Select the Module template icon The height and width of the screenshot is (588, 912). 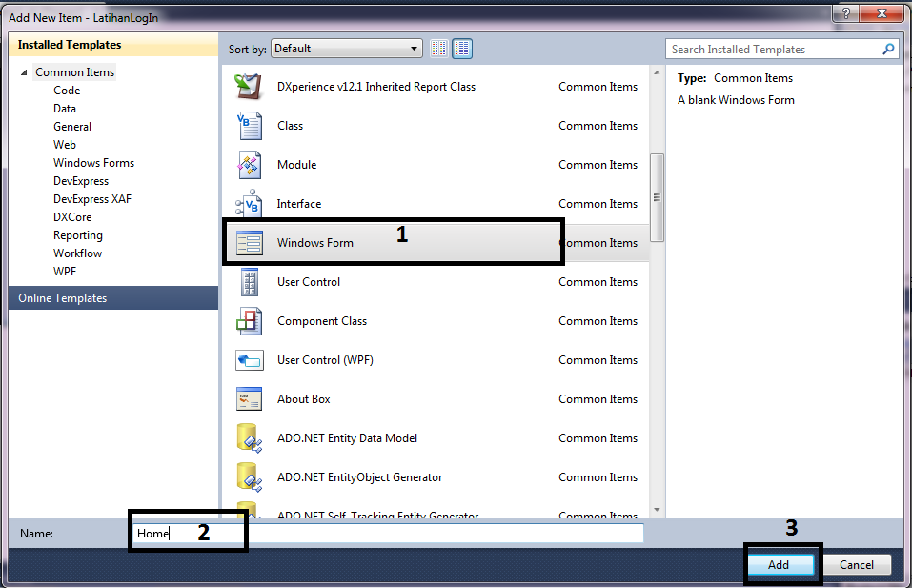(248, 164)
